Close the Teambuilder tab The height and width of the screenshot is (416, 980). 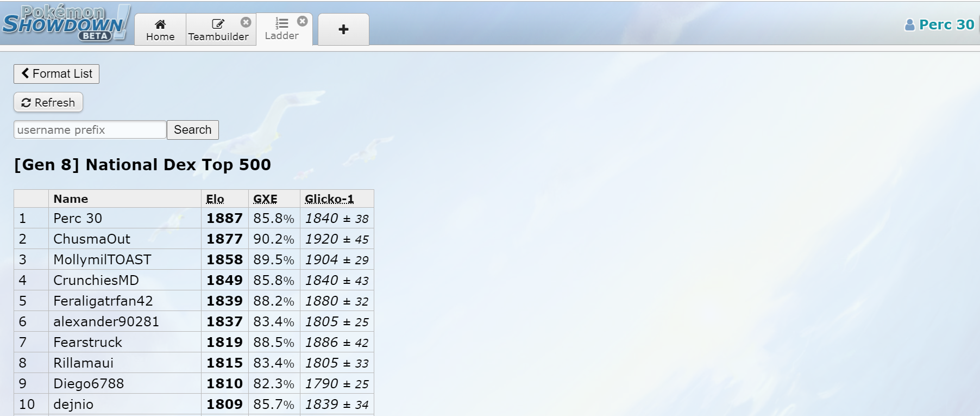pyautogui.click(x=246, y=22)
